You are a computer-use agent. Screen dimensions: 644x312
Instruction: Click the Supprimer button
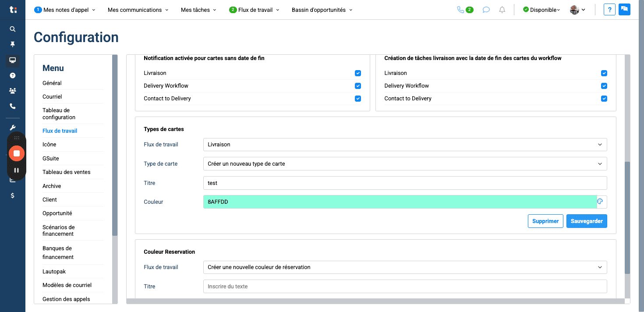click(545, 221)
